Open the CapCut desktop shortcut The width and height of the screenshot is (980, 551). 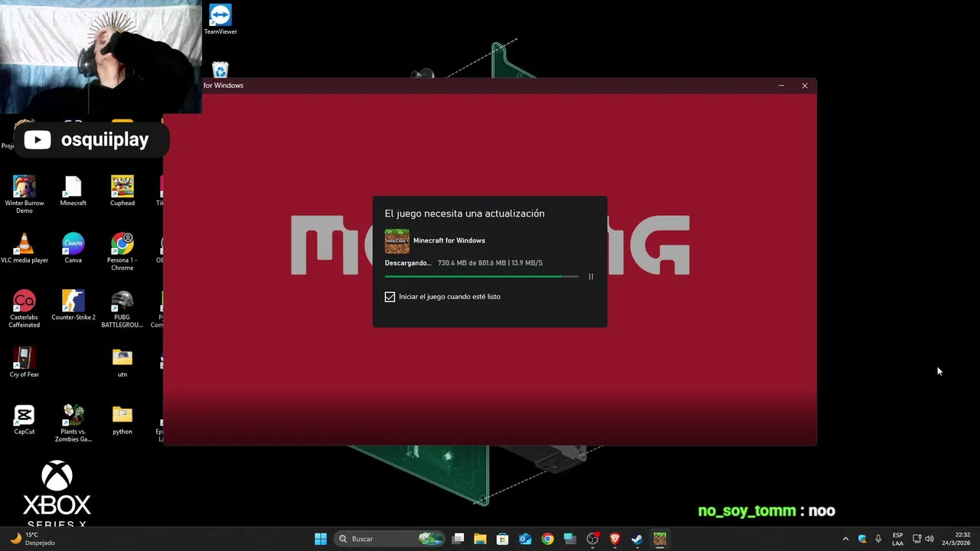(x=24, y=419)
